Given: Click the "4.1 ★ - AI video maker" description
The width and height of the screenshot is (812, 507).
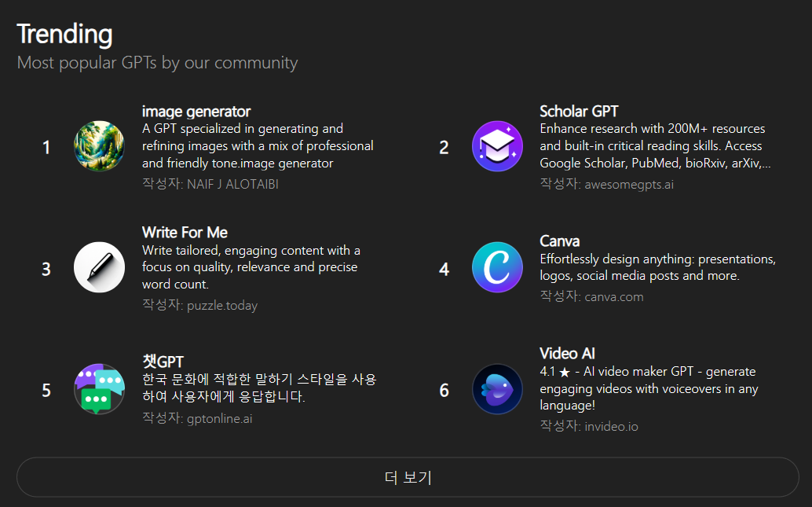Looking at the screenshot, I should coord(649,388).
